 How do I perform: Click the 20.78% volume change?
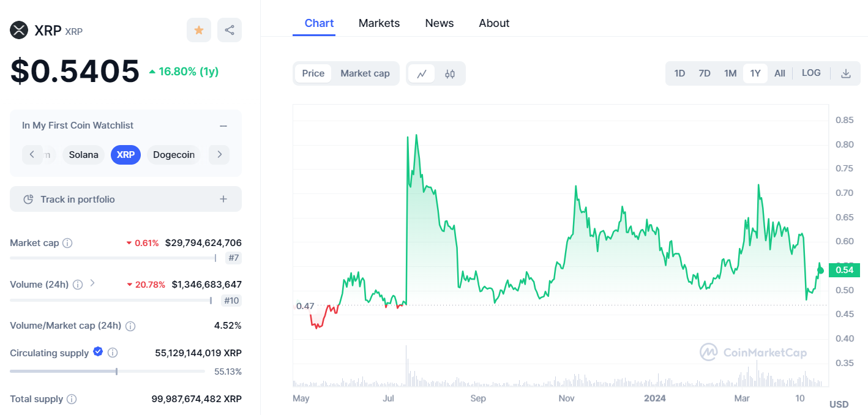point(146,285)
